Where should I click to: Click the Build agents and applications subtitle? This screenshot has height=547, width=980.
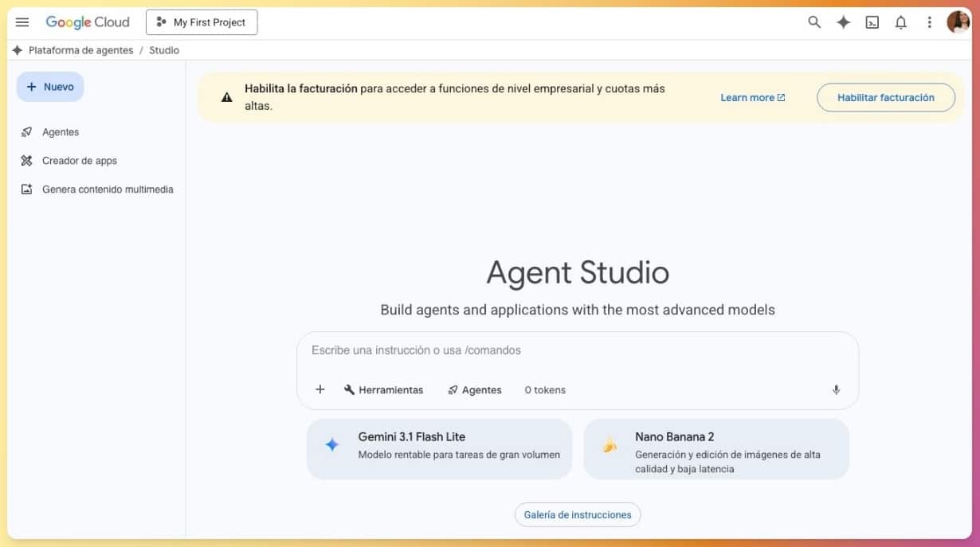click(578, 310)
